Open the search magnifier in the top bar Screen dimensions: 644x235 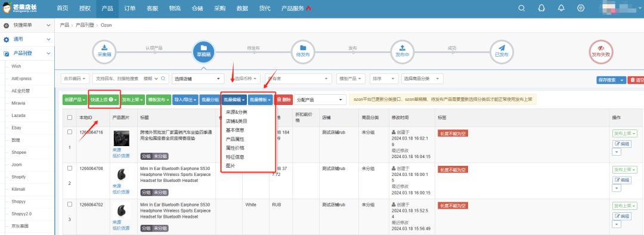(522, 8)
